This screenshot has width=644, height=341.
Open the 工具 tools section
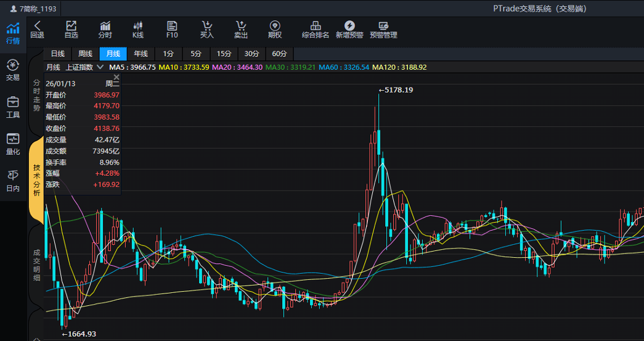click(13, 107)
